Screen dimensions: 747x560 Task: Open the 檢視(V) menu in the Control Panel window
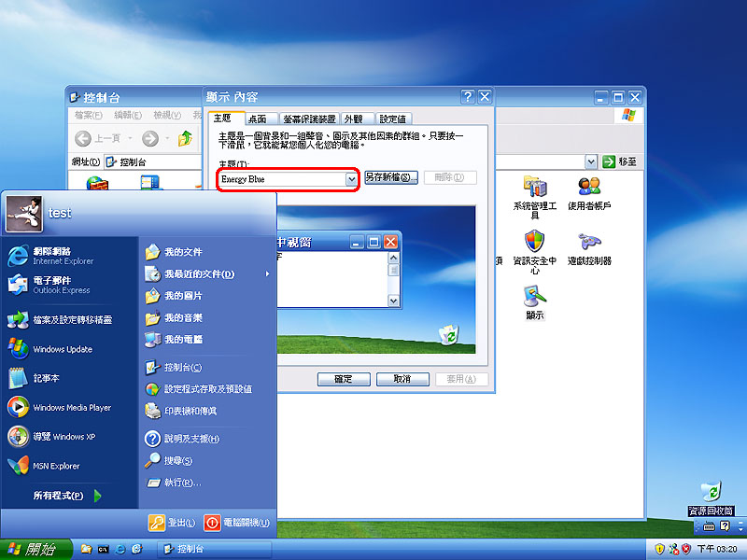pyautogui.click(x=167, y=115)
